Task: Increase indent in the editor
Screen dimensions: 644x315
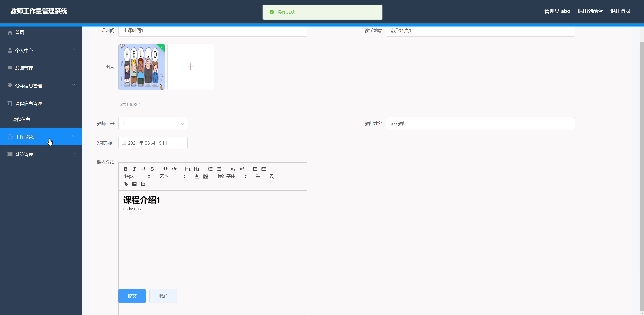Action: [264, 169]
